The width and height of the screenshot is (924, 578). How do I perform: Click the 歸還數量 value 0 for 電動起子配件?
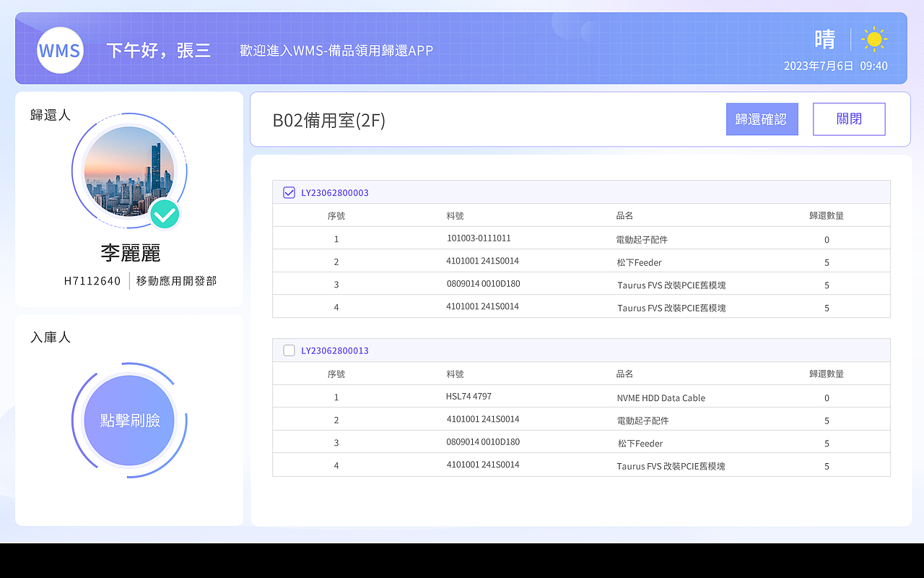pos(827,238)
